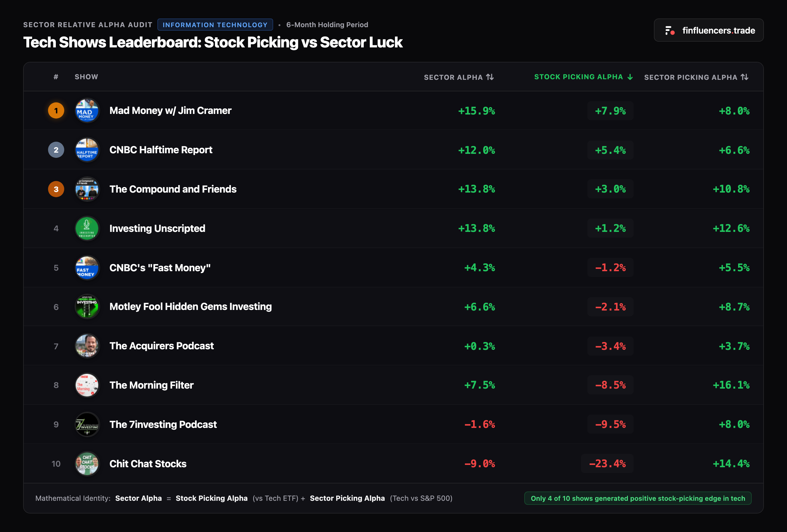This screenshot has height=532, width=787.
Task: Click the bronze rank 3 badge
Action: click(56, 189)
